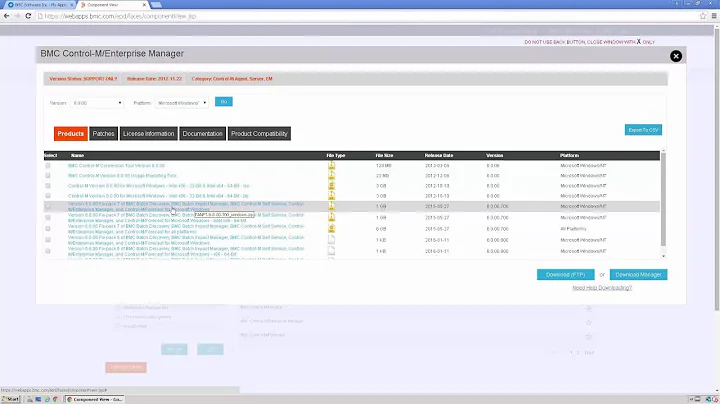Click file type icon for the 2012-10-18 iso row
720x404 pixels.
click(x=332, y=185)
